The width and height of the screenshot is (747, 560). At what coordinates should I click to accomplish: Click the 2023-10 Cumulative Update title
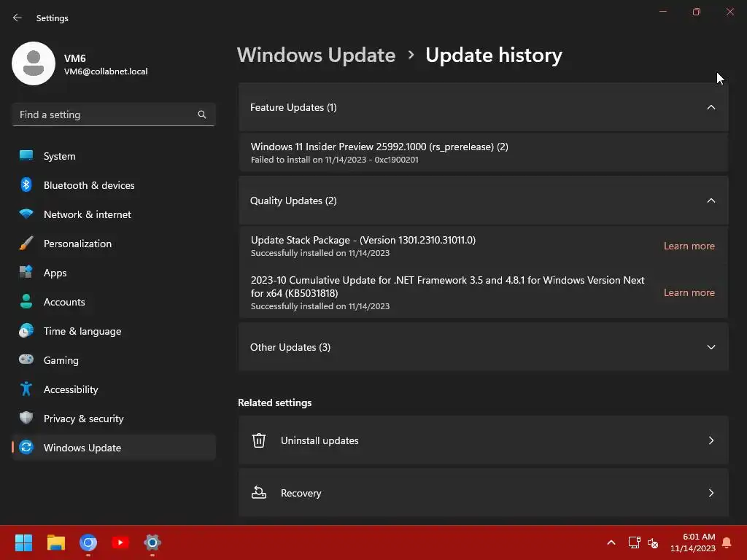coord(447,286)
